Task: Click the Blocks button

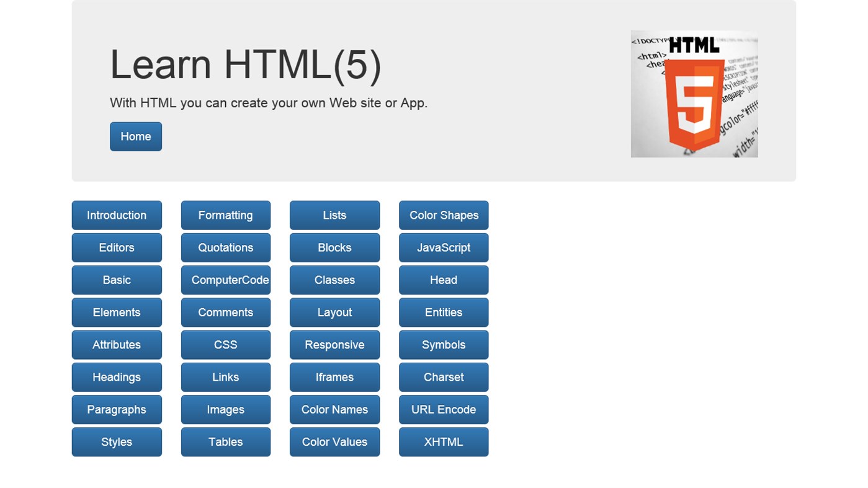Action: (x=334, y=247)
